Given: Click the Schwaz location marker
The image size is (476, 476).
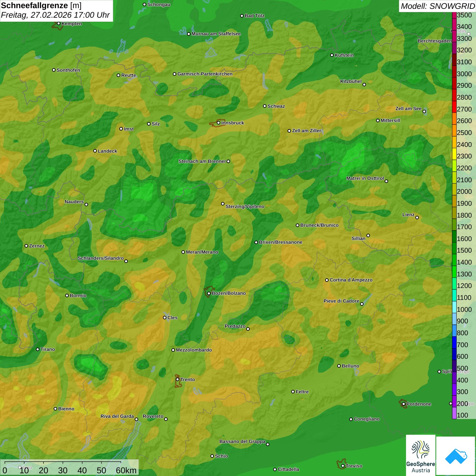Looking at the screenshot, I should tap(265, 106).
